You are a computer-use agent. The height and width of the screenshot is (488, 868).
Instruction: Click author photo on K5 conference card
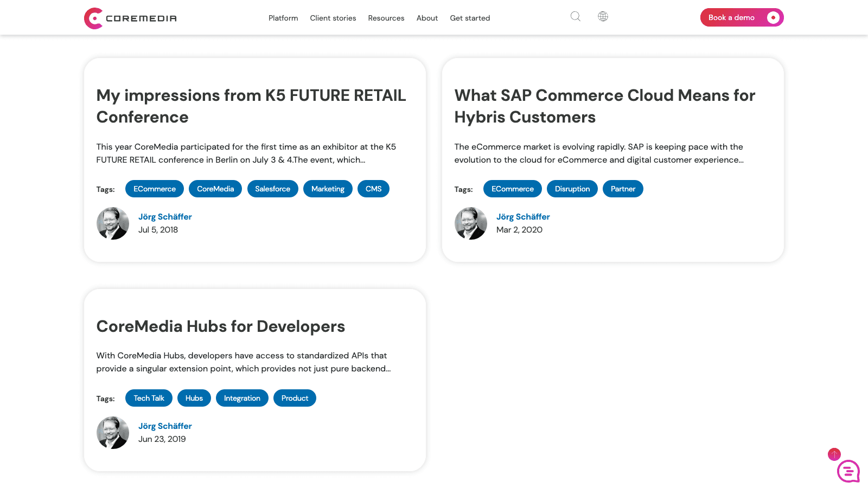pos(113,223)
